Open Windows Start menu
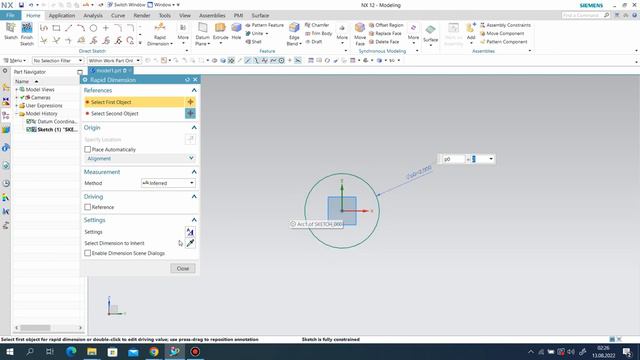 [x=9, y=352]
